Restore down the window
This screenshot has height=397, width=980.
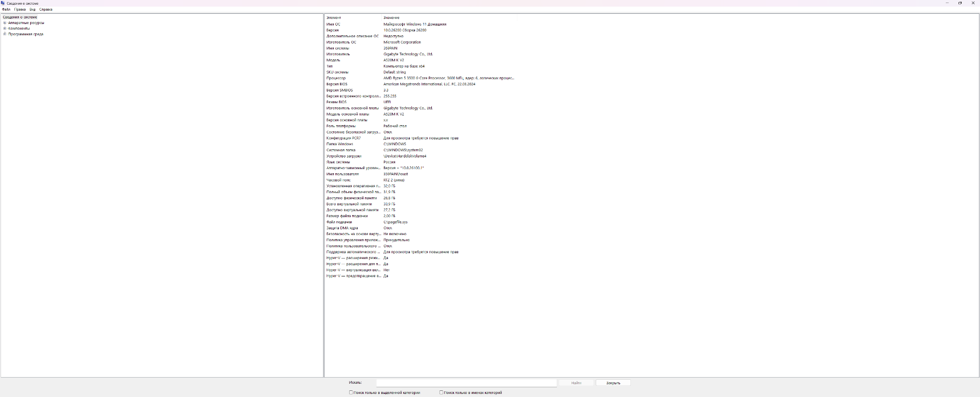[960, 3]
